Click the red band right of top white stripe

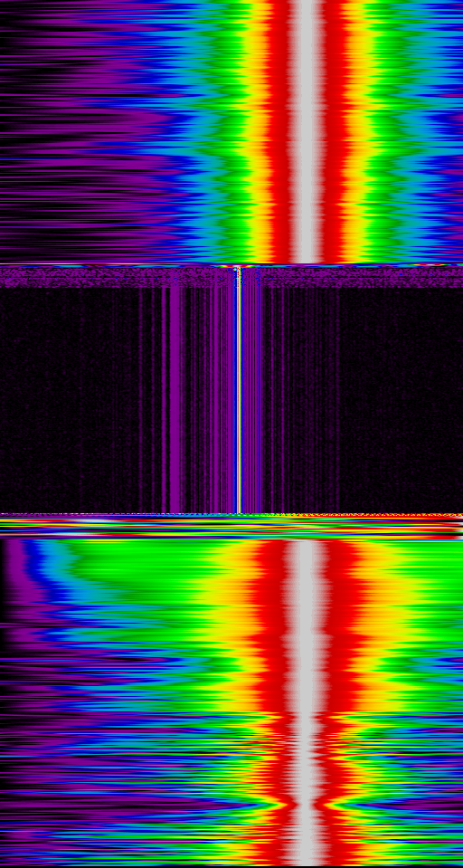[x=335, y=131]
